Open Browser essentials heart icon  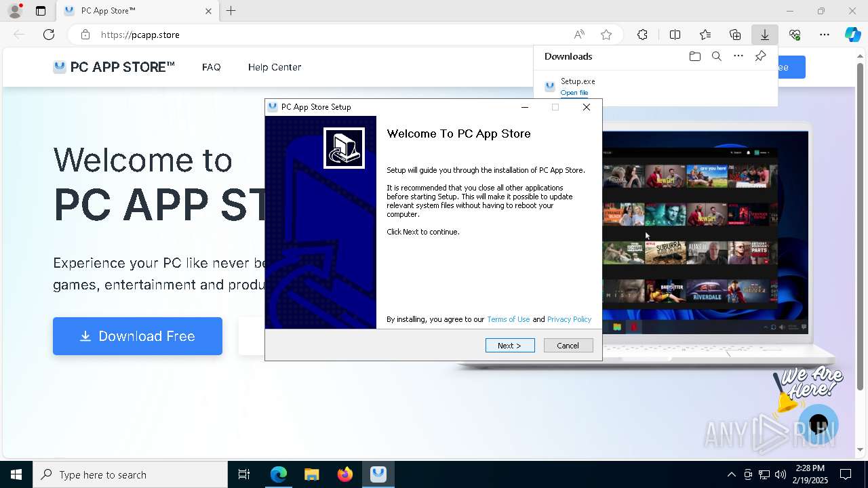(x=795, y=35)
